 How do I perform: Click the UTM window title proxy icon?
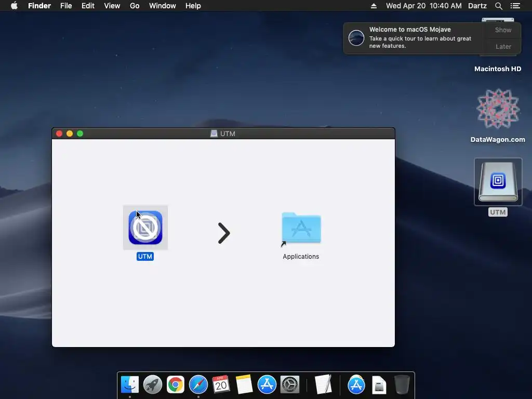coord(214,134)
